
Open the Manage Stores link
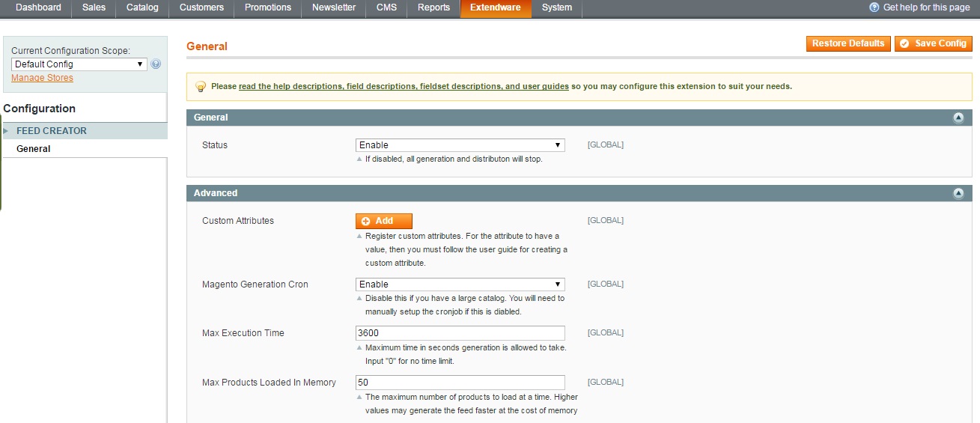(42, 78)
